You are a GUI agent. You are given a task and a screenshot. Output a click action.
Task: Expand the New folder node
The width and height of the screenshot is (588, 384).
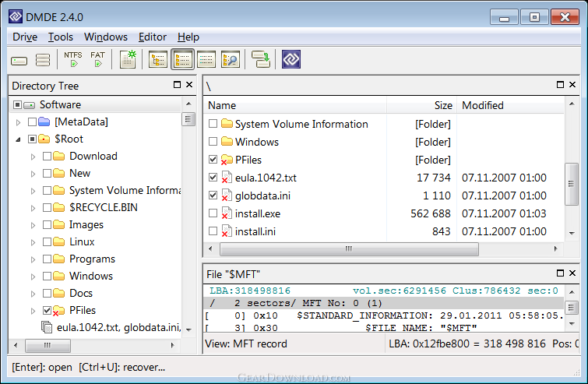(x=33, y=174)
